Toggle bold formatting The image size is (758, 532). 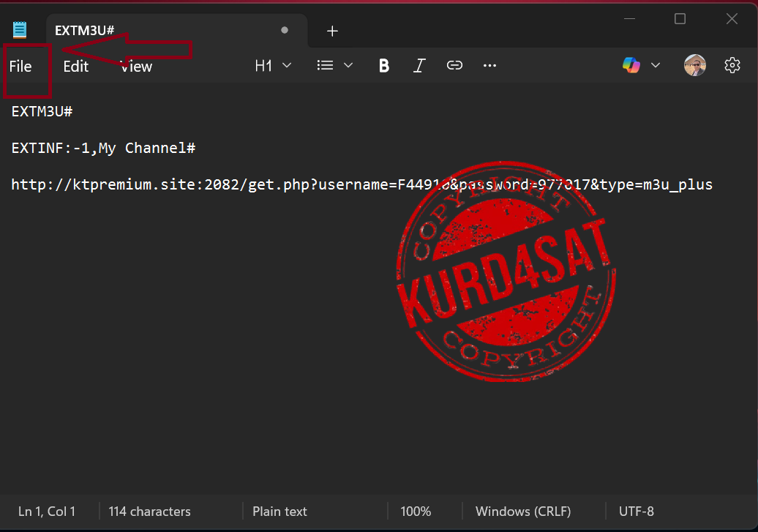coord(384,65)
